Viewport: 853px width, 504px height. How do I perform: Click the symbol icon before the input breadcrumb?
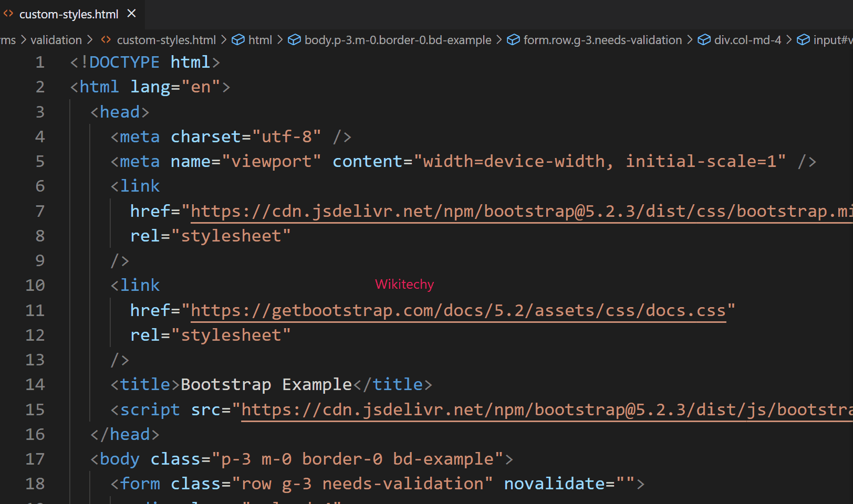tap(803, 39)
